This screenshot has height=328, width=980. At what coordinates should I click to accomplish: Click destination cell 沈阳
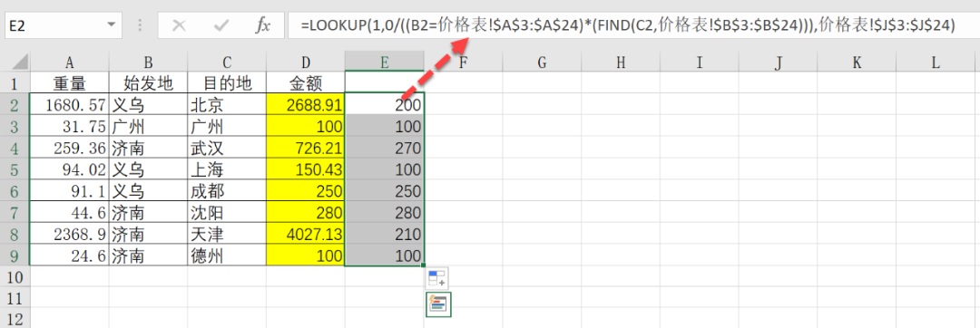click(x=226, y=212)
